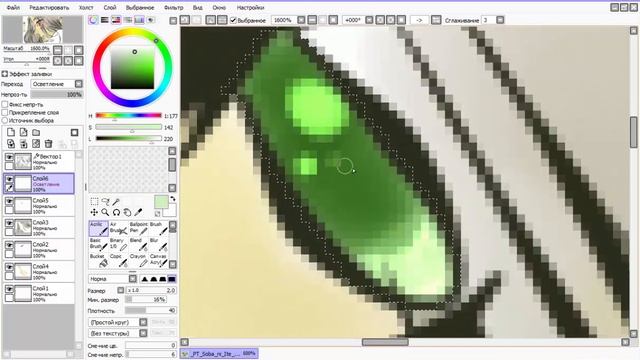
Task: Open the Файл menu
Action: point(13,8)
